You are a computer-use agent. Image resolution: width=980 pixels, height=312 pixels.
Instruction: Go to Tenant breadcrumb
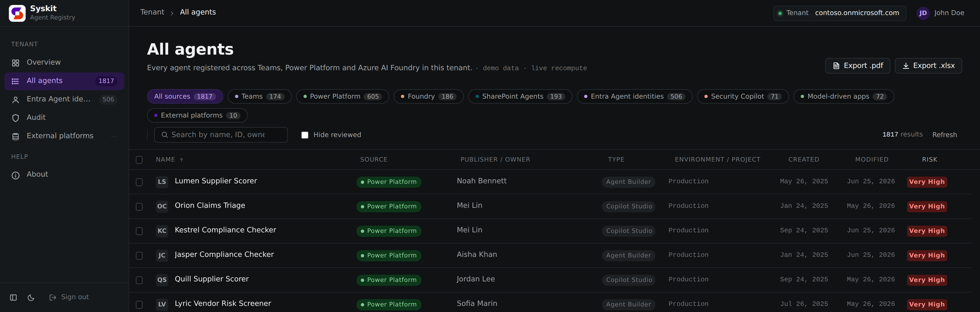coord(152,12)
